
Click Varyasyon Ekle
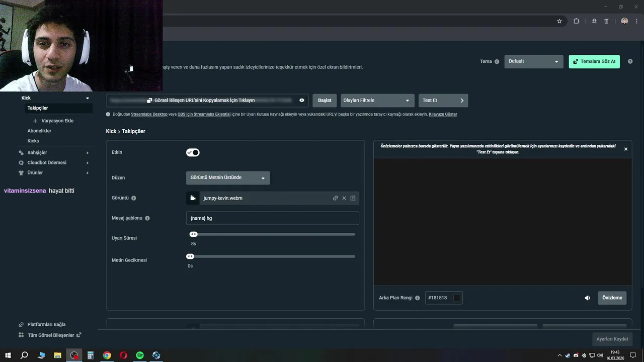pos(53,121)
